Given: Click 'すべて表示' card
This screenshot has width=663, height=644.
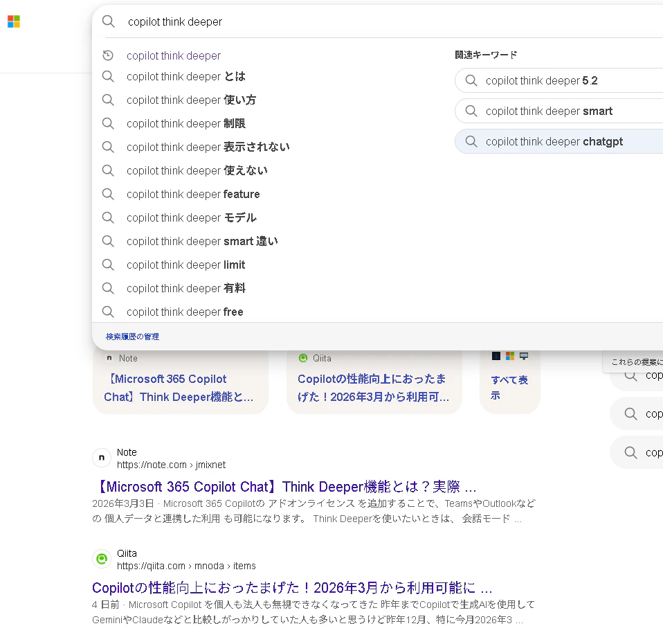Looking at the screenshot, I should click(509, 381).
